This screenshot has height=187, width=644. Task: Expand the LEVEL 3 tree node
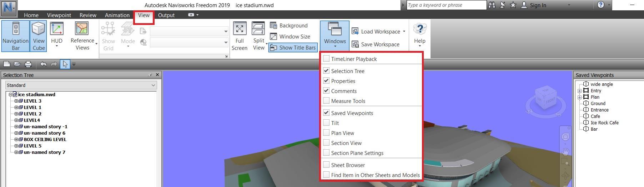[x=16, y=101]
